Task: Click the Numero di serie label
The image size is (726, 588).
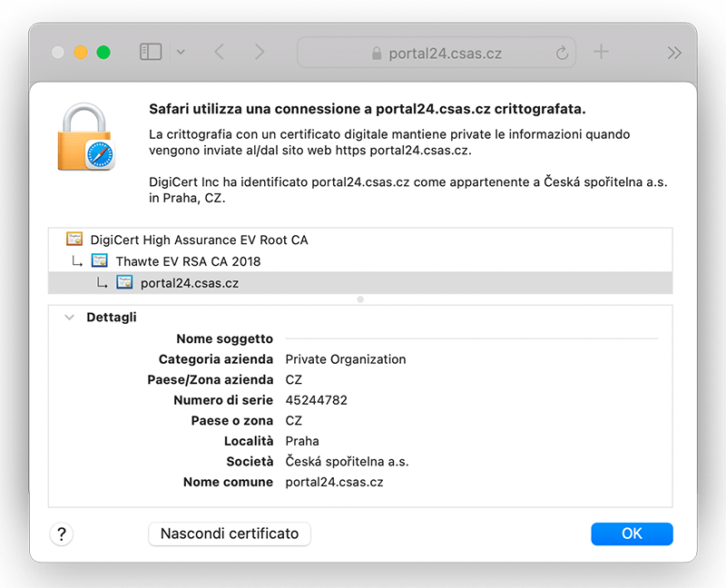Action: pyautogui.click(x=223, y=400)
